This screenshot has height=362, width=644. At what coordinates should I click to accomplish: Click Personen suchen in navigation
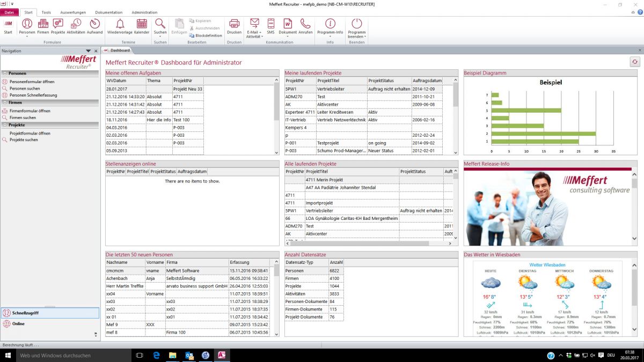click(x=25, y=88)
